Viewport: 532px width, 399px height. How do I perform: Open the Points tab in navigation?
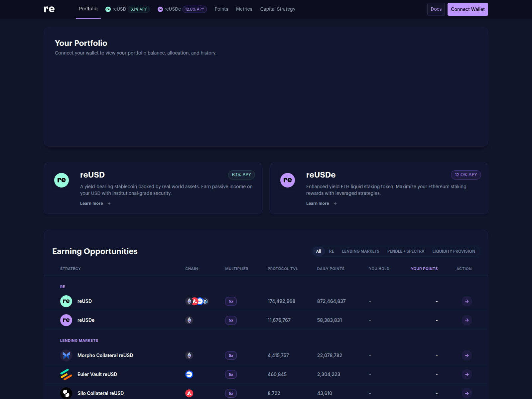point(221,9)
